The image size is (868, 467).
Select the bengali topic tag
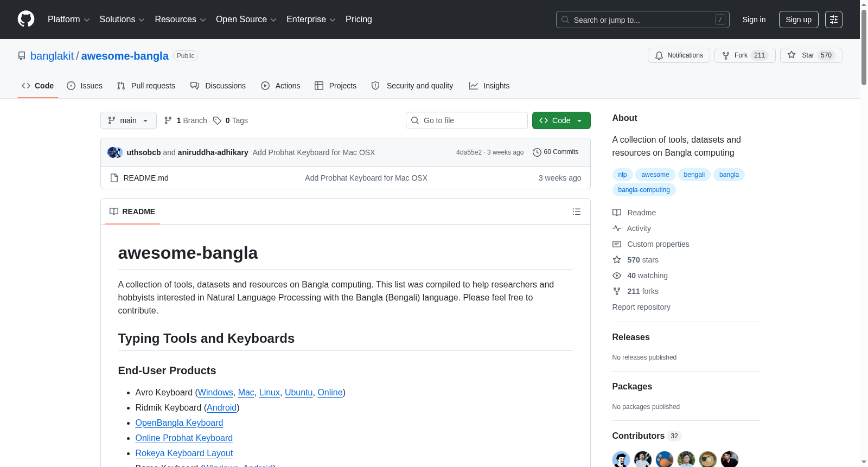pos(694,175)
